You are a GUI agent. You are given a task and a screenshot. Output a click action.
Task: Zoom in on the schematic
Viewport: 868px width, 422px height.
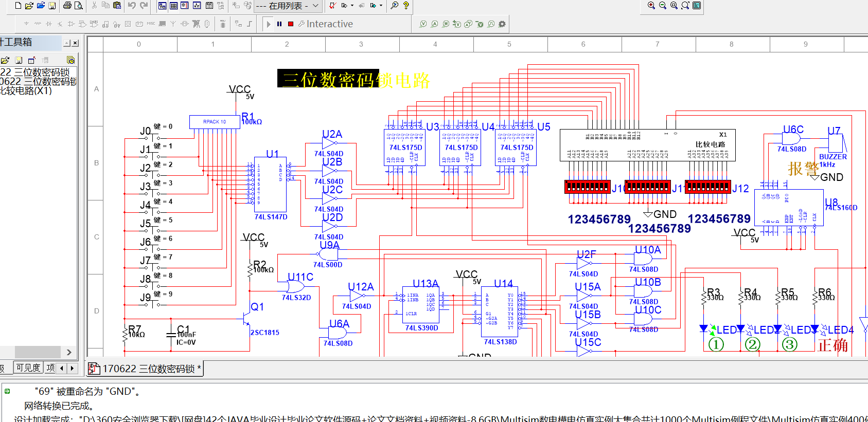point(651,6)
